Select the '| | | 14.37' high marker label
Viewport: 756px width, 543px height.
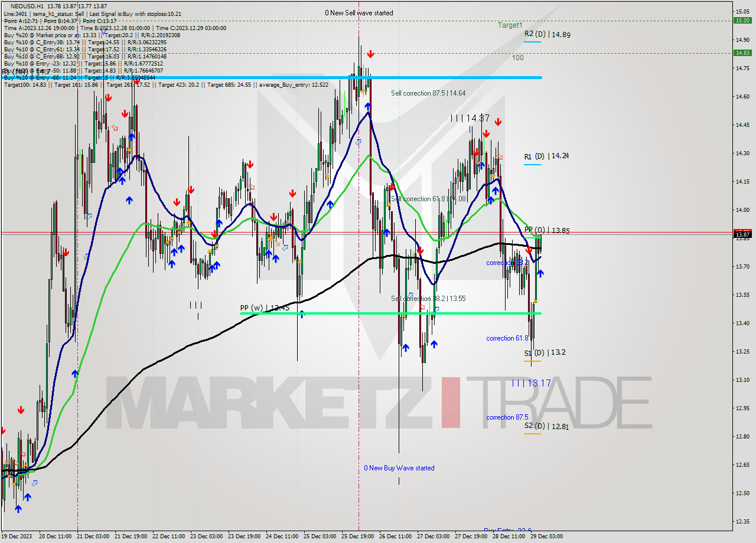point(470,118)
